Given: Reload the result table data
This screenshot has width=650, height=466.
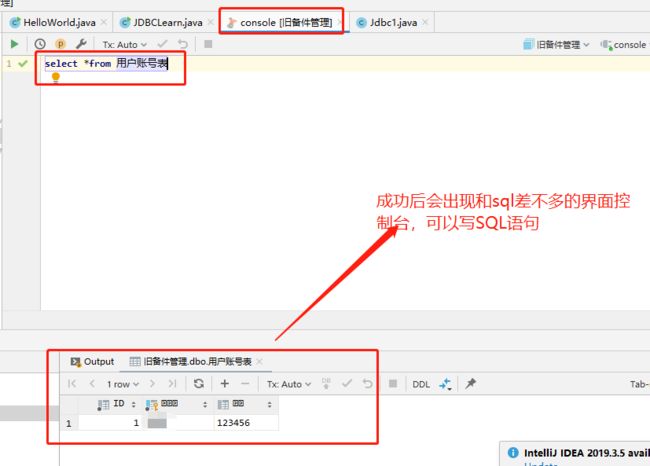Looking at the screenshot, I should coord(199,383).
